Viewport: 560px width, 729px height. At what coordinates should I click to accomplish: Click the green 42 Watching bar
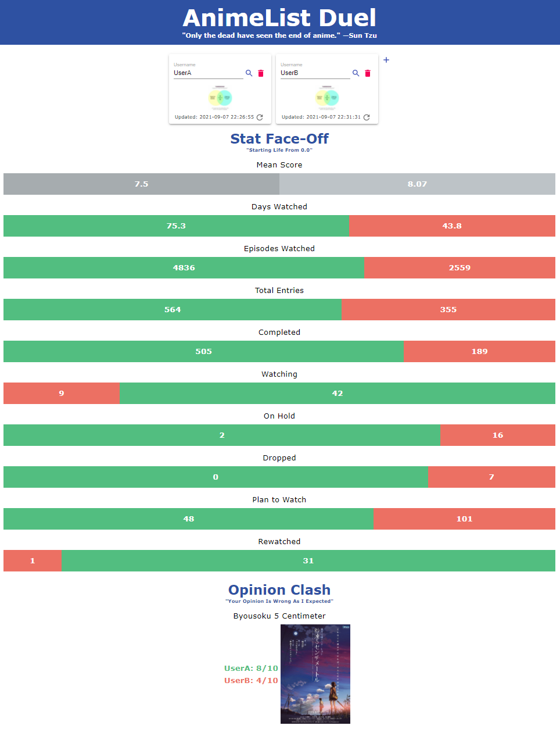click(x=337, y=394)
